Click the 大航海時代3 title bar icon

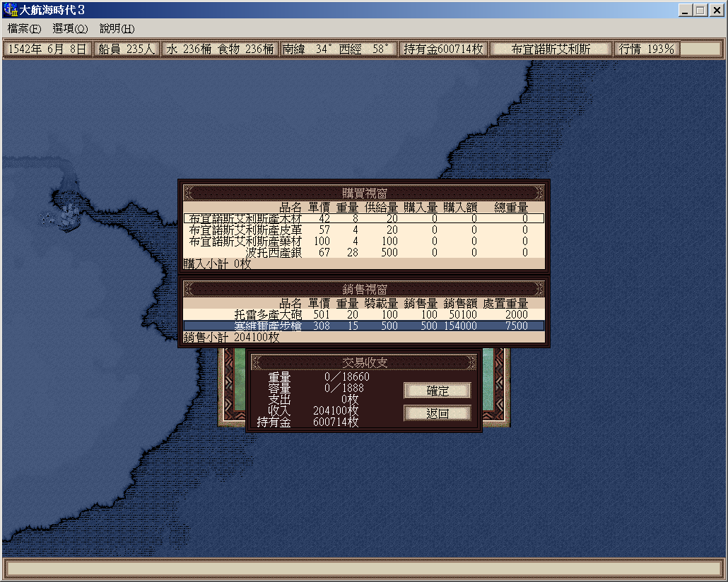11,11
